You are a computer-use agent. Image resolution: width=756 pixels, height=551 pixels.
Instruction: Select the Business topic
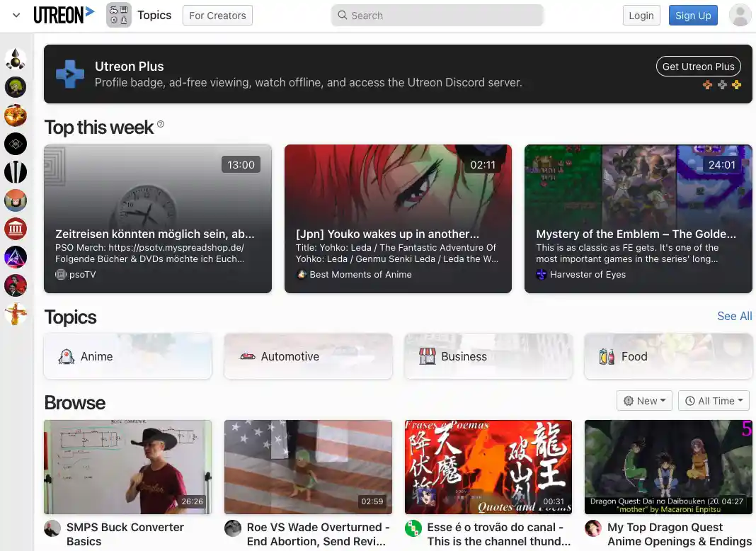point(488,356)
